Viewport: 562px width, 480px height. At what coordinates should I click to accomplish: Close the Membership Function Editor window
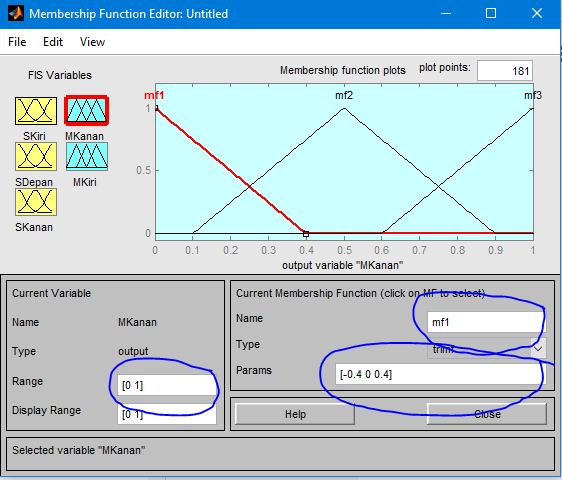537,14
